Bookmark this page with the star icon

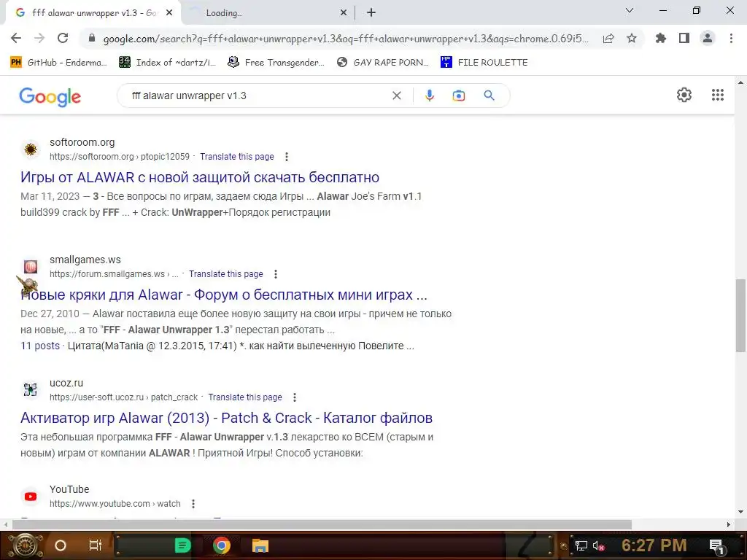(632, 38)
